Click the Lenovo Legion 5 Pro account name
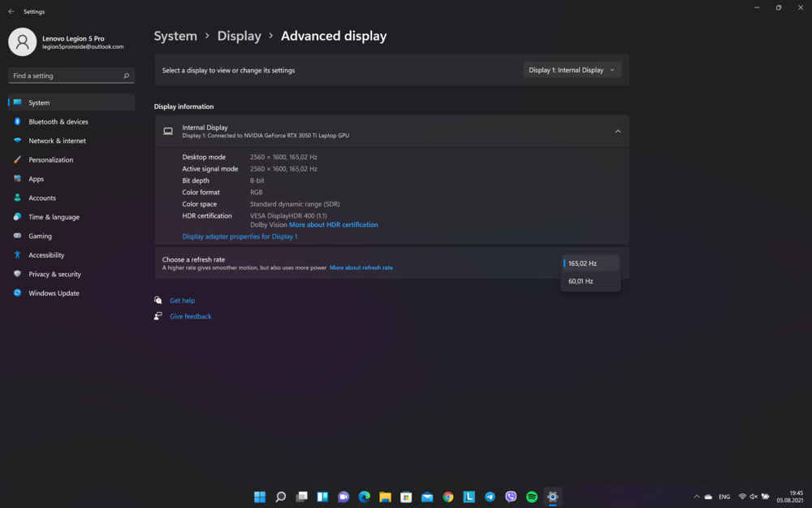This screenshot has width=812, height=508. pyautogui.click(x=74, y=38)
